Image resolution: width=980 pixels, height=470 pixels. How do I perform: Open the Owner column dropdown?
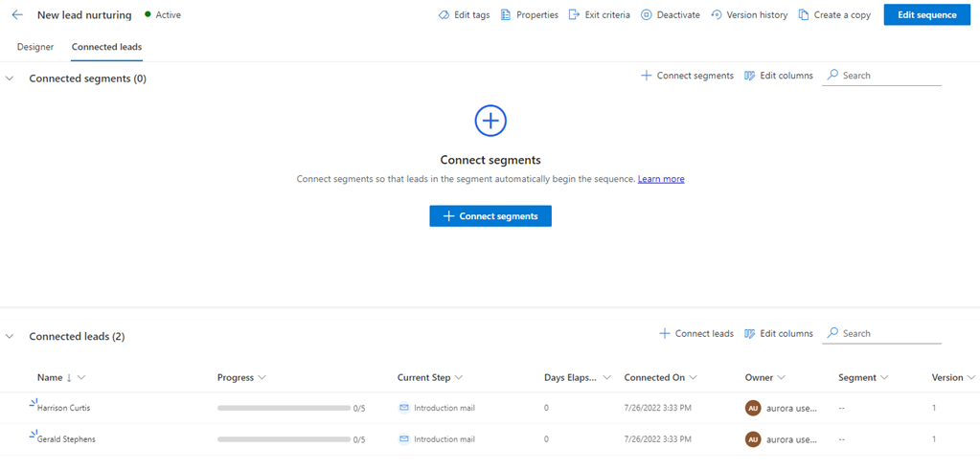point(782,377)
